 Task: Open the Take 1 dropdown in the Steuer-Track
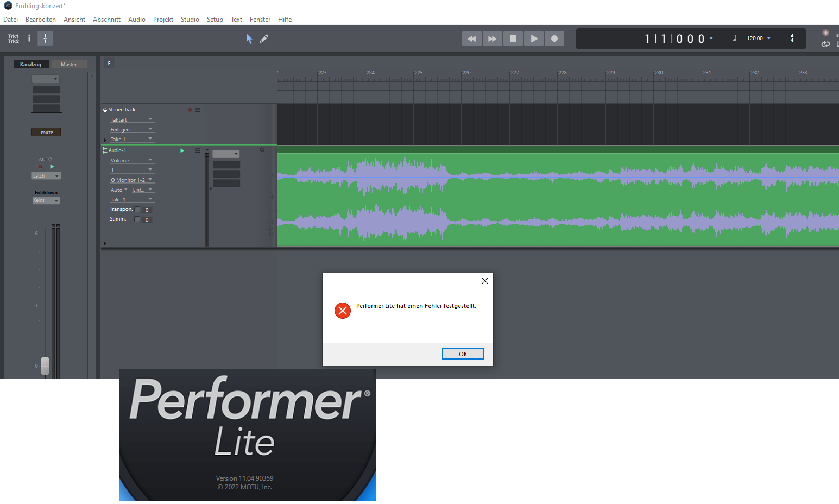132,140
